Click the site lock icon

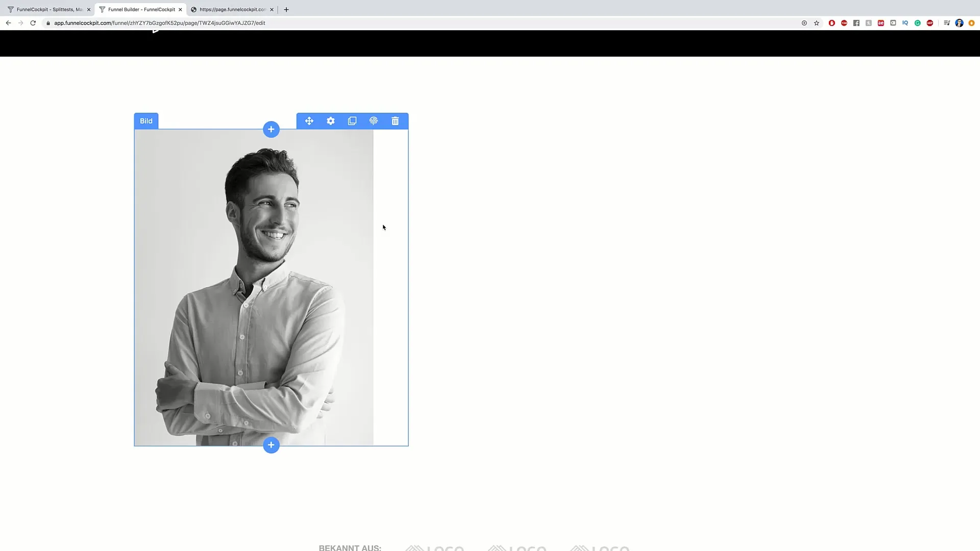(48, 23)
